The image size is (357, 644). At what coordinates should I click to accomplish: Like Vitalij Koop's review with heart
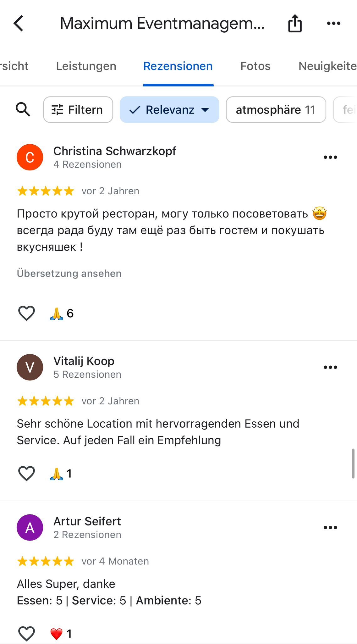coord(26,474)
